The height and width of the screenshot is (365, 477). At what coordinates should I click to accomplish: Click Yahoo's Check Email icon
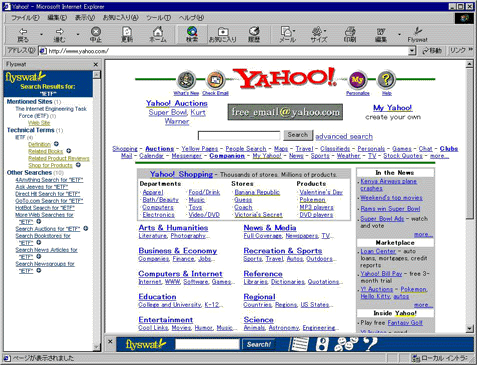click(215, 80)
